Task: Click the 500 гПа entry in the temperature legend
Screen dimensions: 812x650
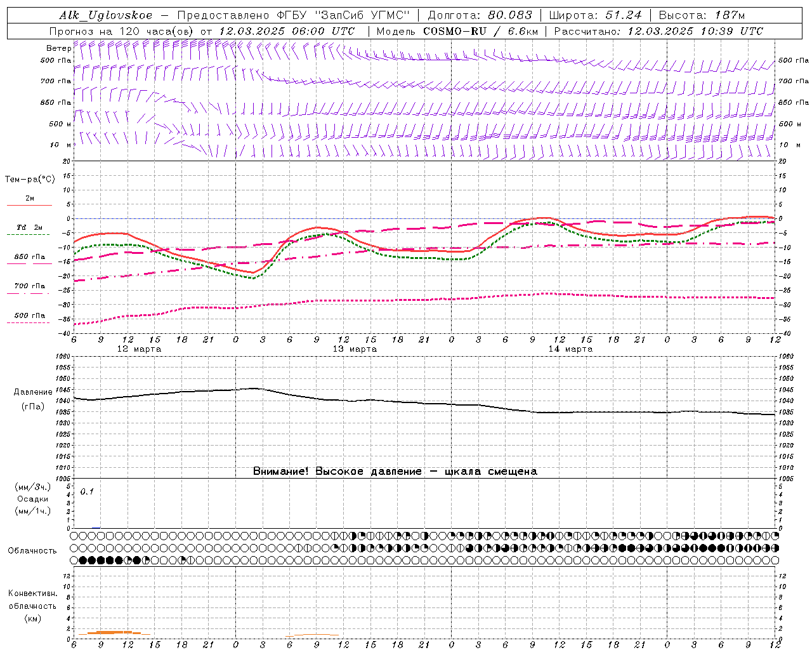Action: click(x=30, y=315)
